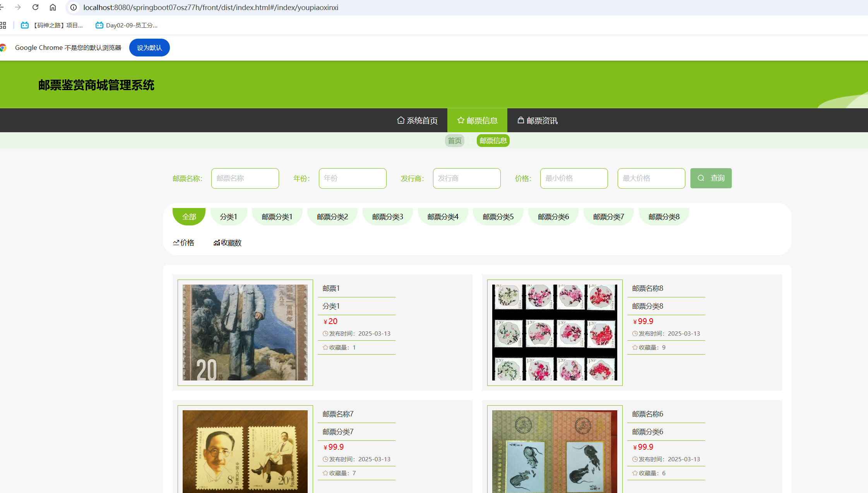Screen dimensions: 868x493
Task: Filter by the 邮票分类3 category
Action: 387,217
